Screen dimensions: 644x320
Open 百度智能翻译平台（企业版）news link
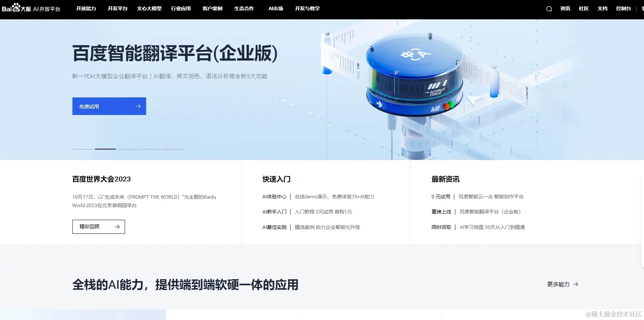pyautogui.click(x=490, y=212)
